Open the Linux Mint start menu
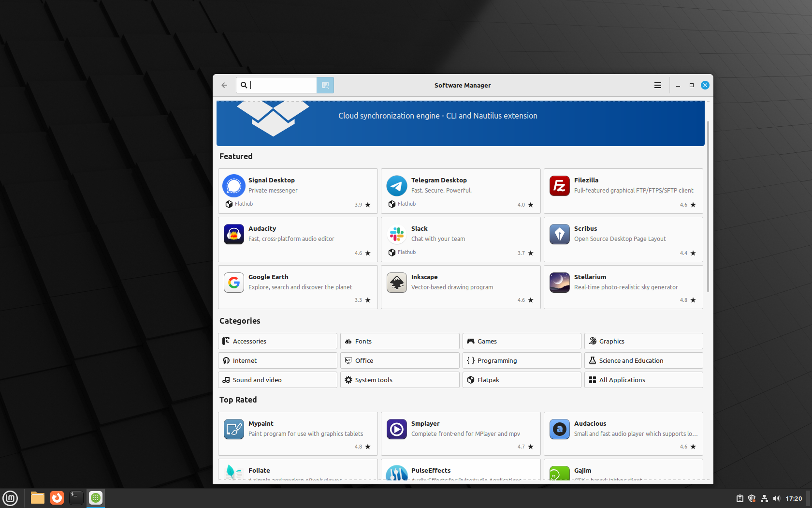This screenshot has width=812, height=508. (x=10, y=498)
